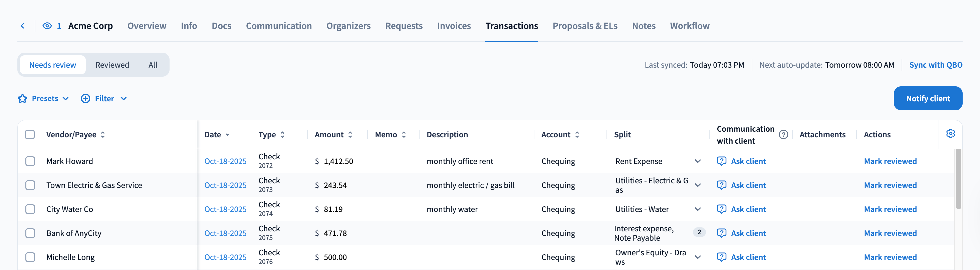
Task: Click the chat icon in Mark Howard row
Action: pos(721,161)
